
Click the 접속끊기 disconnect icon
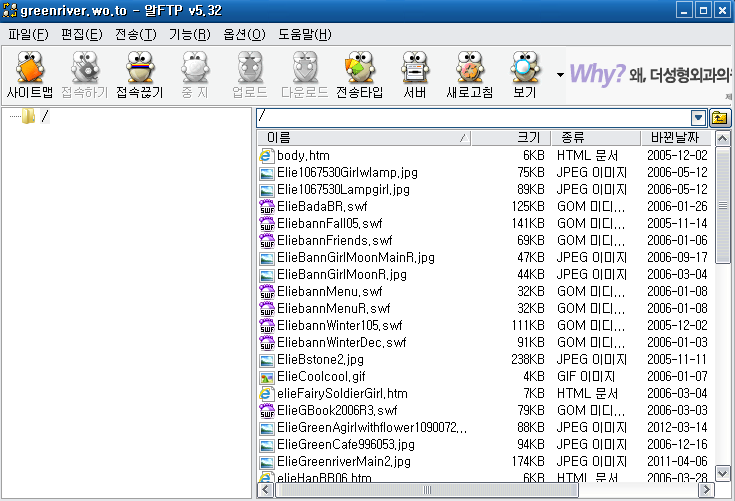(141, 75)
